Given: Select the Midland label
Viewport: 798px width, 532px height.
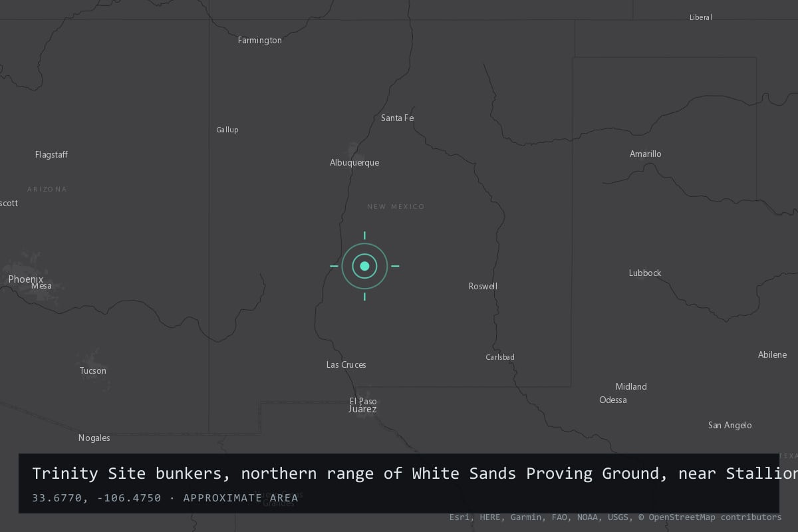Looking at the screenshot, I should click(x=631, y=387).
